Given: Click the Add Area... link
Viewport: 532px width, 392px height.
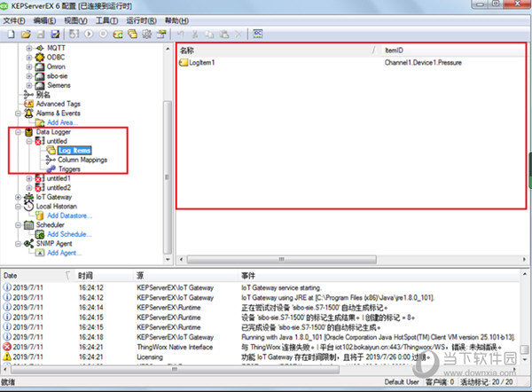Looking at the screenshot, I should [x=62, y=122].
